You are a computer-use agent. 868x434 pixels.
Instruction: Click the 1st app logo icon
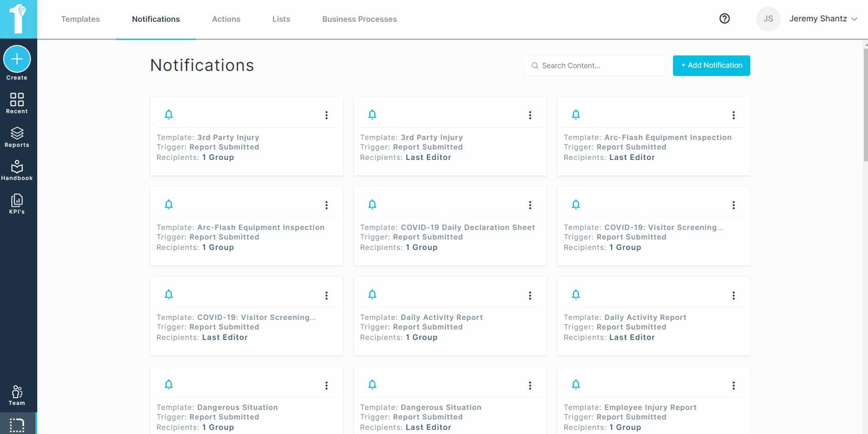tap(18, 19)
